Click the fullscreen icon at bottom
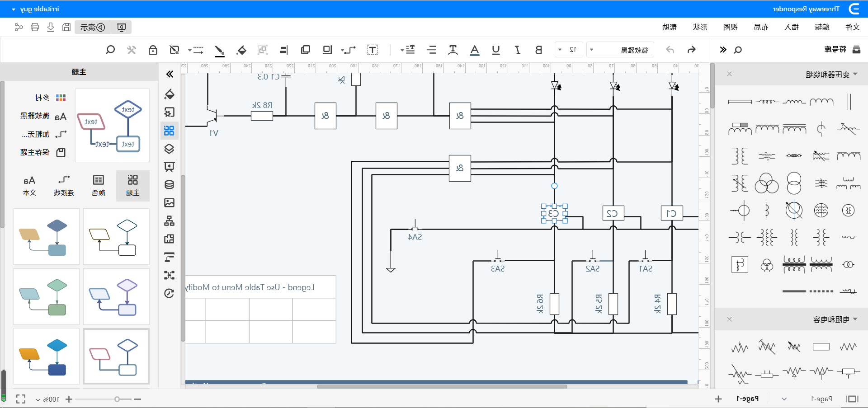 click(20, 399)
